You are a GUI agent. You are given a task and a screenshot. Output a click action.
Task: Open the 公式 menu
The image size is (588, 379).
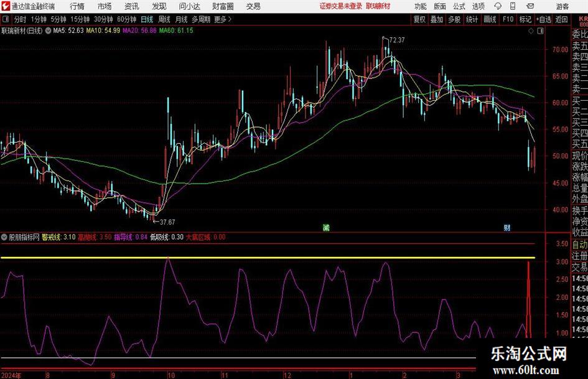pyautogui.click(x=459, y=6)
